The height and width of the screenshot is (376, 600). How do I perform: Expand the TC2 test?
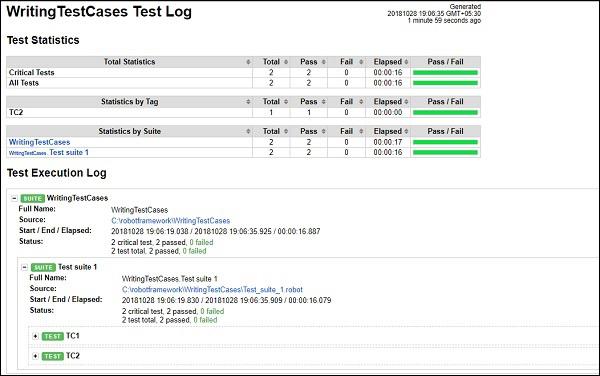35,356
